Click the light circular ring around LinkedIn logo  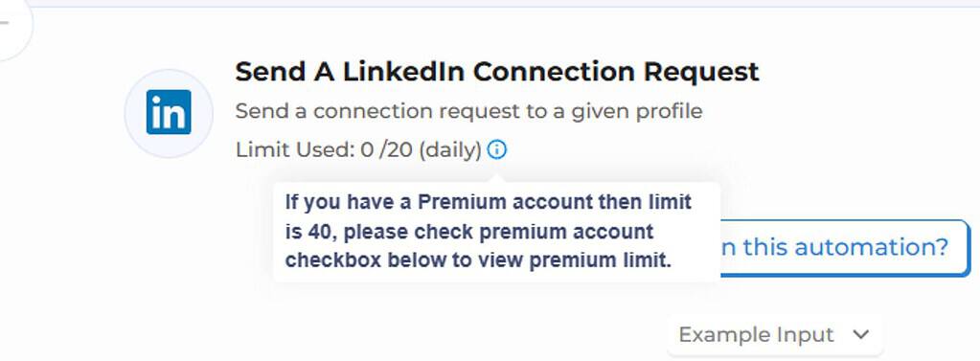(169, 113)
